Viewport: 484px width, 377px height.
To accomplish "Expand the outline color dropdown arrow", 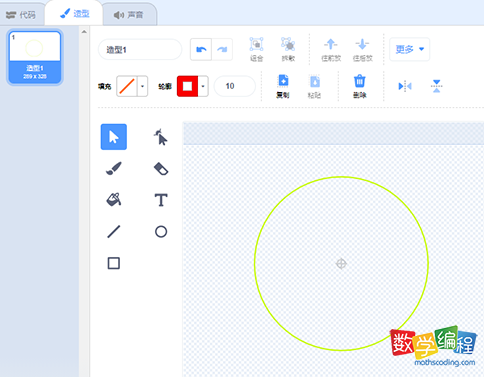I will point(203,86).
